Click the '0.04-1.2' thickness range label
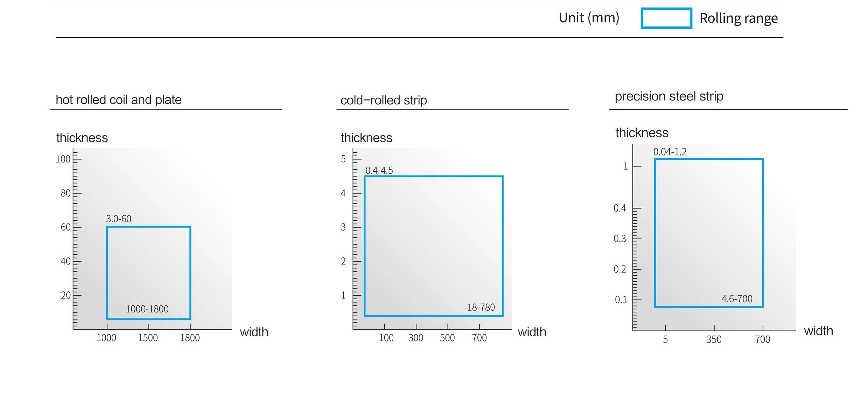This screenshot has width=868, height=393. (x=670, y=152)
